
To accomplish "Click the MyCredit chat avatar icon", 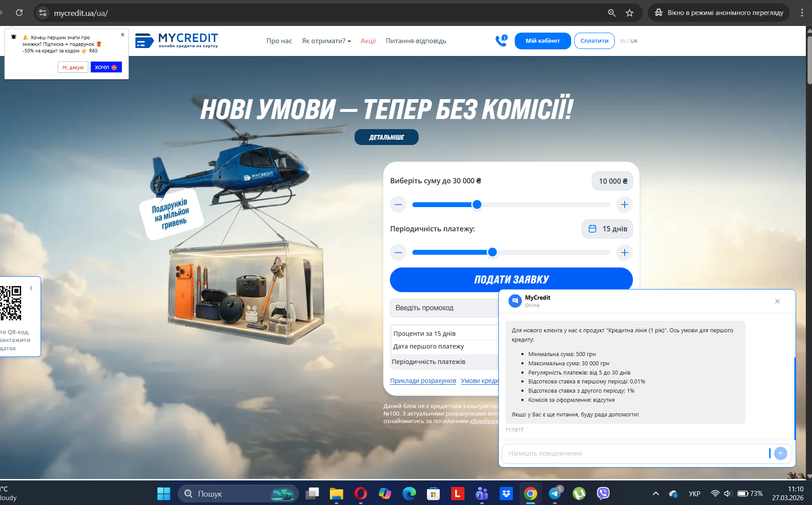I will pos(515,301).
